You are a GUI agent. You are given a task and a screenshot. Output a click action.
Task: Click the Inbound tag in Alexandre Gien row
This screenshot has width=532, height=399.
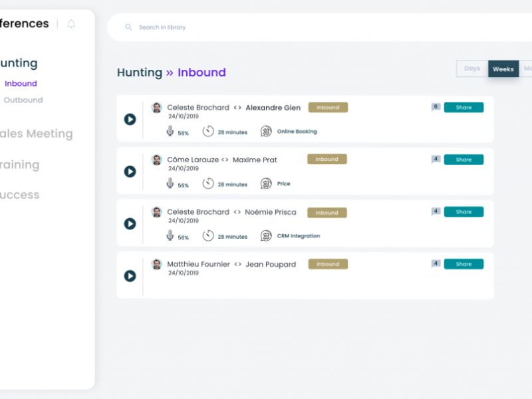click(328, 108)
